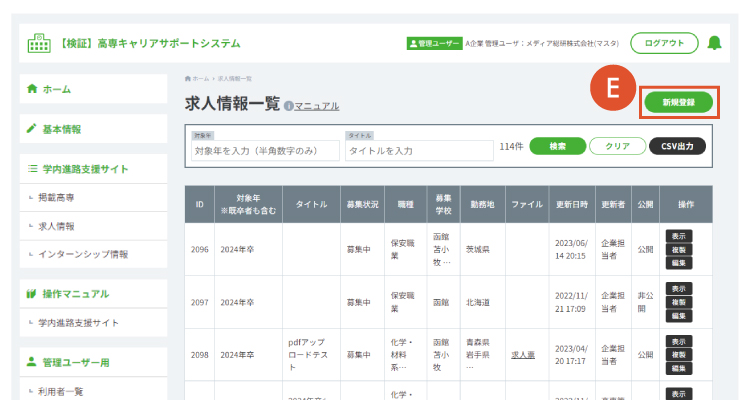This screenshot has width=750, height=409.
Task: Click the 管理ユーザー badge in header
Action: point(434,44)
